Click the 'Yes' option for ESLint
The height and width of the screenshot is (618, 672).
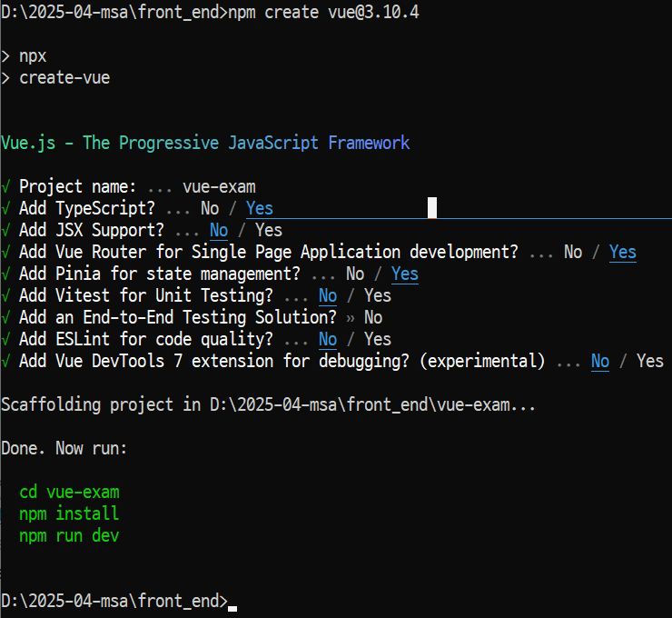(378, 340)
